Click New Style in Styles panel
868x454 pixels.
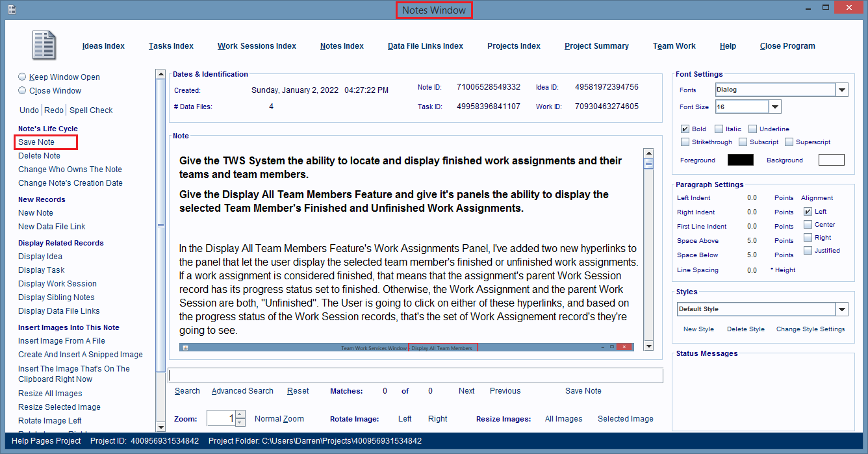pos(698,329)
